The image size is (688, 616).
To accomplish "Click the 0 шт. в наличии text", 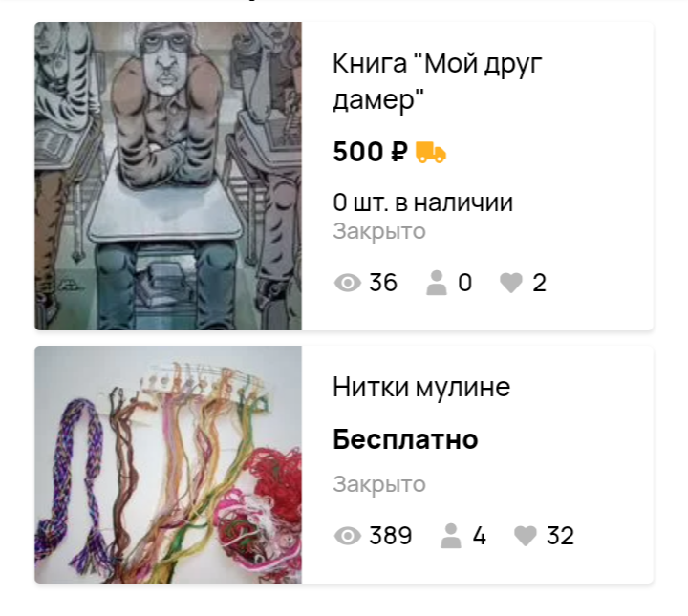I will [423, 202].
